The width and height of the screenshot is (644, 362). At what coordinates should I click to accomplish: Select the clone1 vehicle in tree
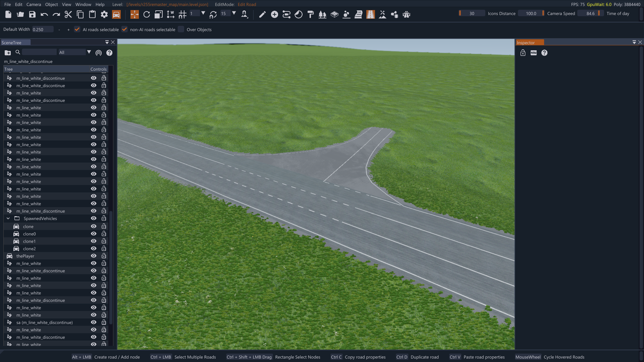(x=29, y=241)
